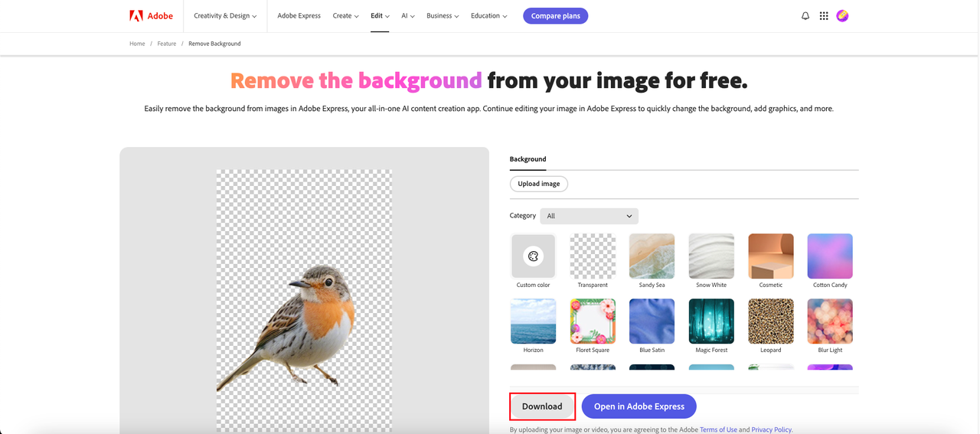Apply the Cosmetic background

click(x=771, y=256)
